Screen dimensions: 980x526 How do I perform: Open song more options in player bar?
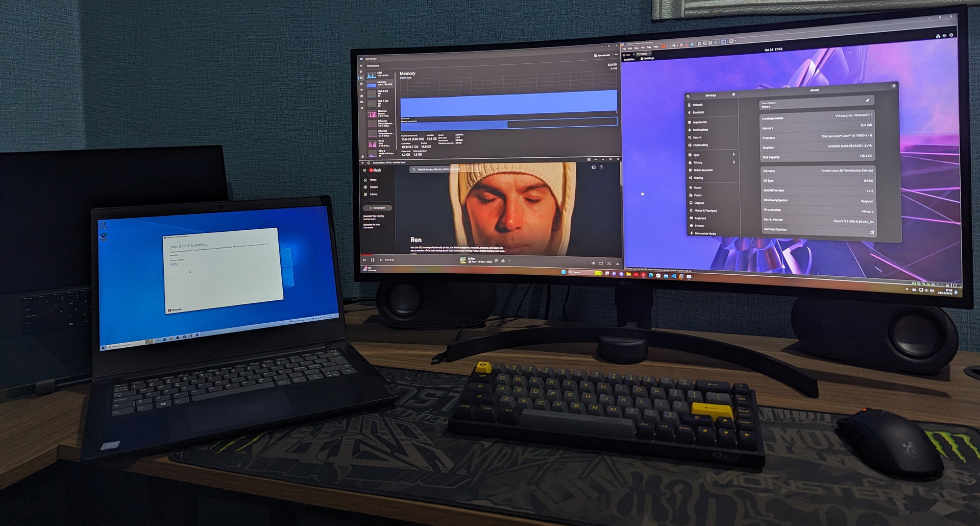510,261
